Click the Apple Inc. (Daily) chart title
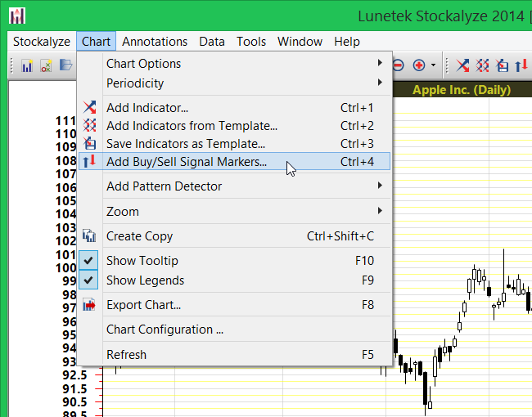This screenshot has height=417, width=532. [x=461, y=90]
